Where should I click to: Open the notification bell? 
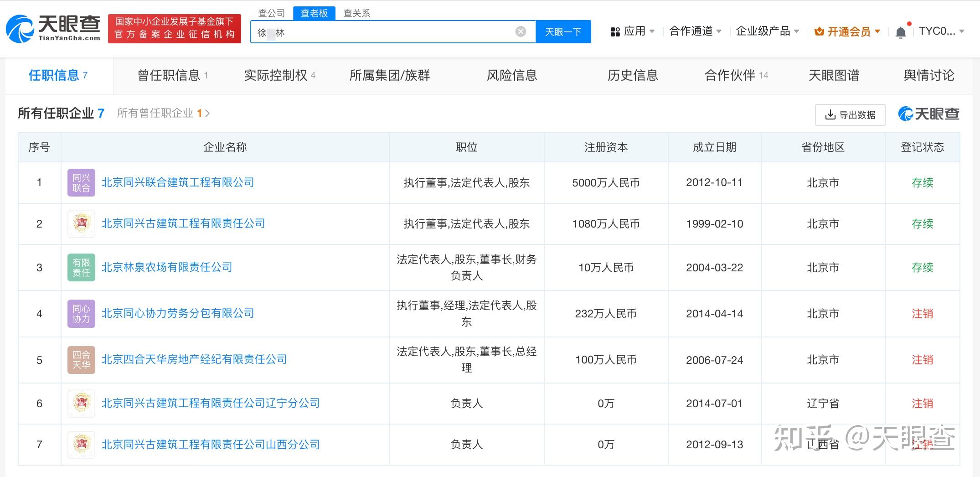(x=901, y=32)
